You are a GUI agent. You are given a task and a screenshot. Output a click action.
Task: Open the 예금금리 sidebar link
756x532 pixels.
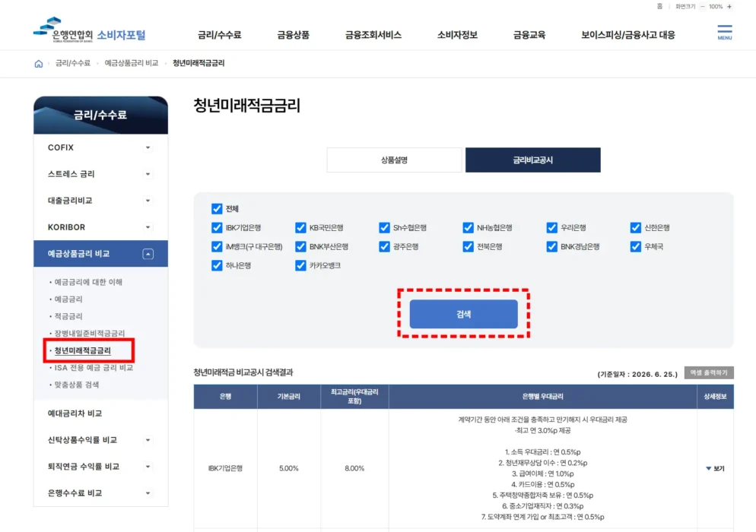pyautogui.click(x=68, y=299)
